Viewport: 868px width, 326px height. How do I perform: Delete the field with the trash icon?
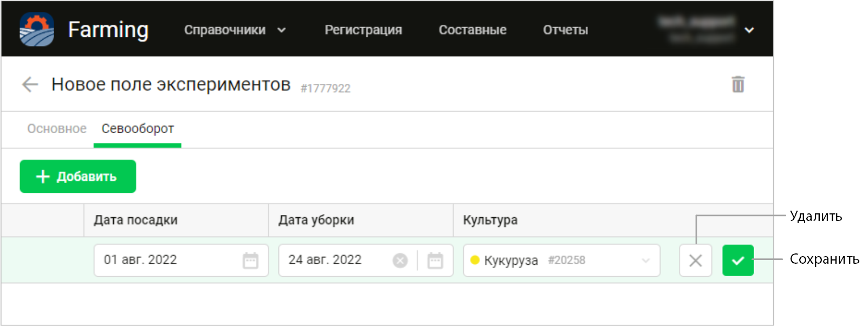[738, 84]
